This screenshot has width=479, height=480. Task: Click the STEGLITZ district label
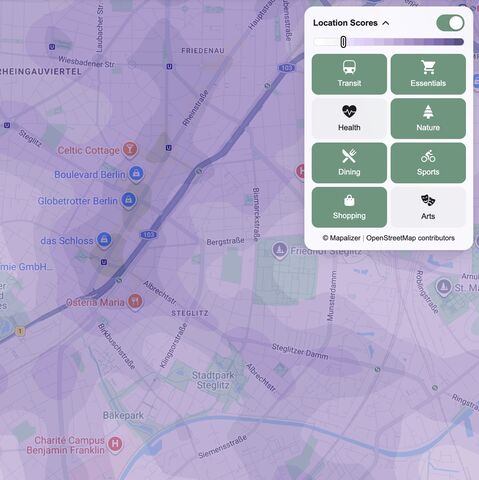[x=190, y=313]
